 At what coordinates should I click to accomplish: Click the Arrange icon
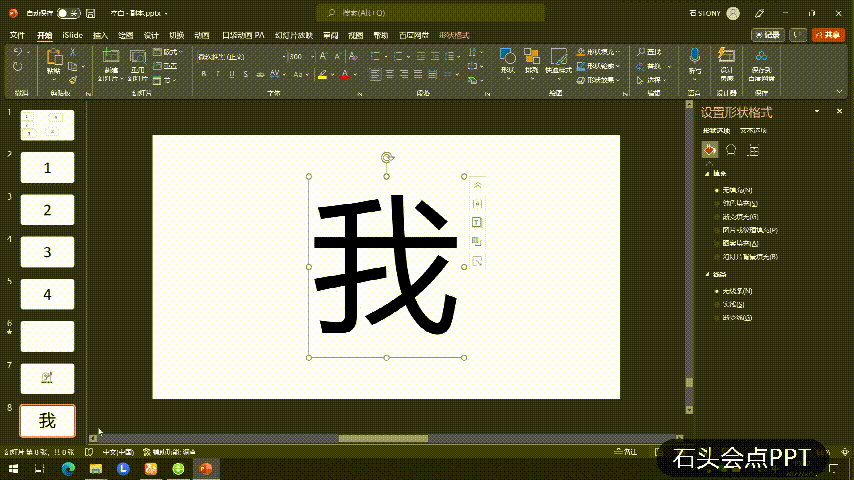tap(532, 57)
